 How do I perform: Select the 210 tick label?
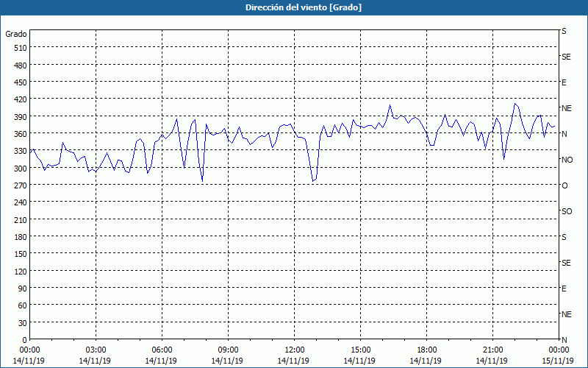click(x=21, y=219)
